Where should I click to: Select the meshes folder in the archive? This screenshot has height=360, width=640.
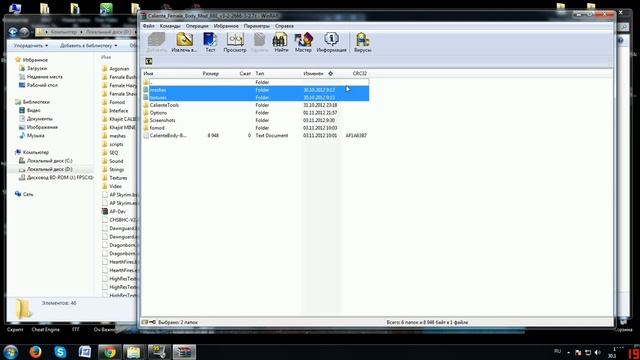256,90
